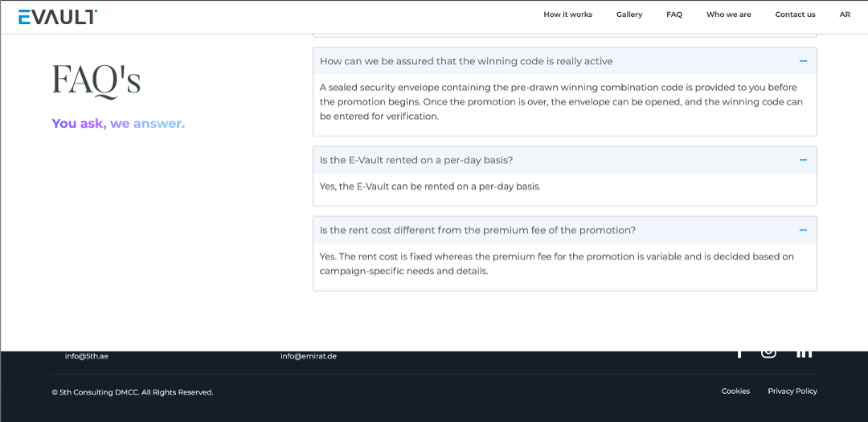Collapse 'Is the rent cost different' question
868x422 pixels.
coord(477,230)
